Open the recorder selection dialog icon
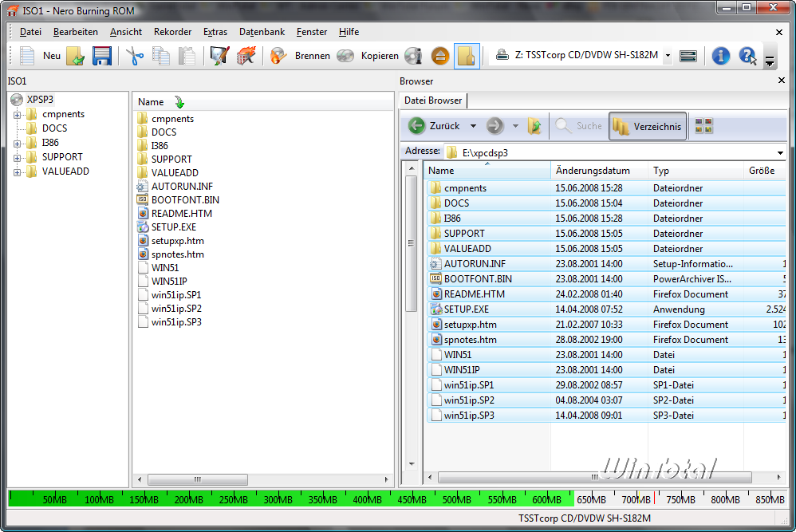 [688, 56]
